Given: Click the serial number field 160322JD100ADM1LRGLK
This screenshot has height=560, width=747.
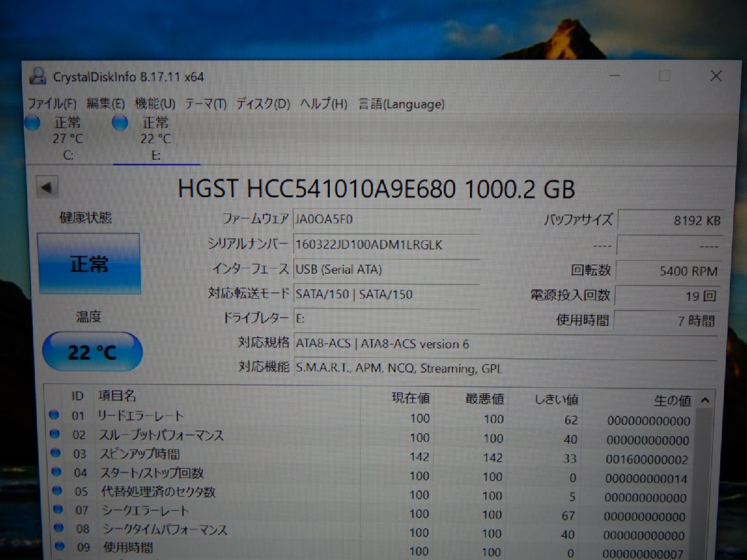Looking at the screenshot, I should 386,245.
